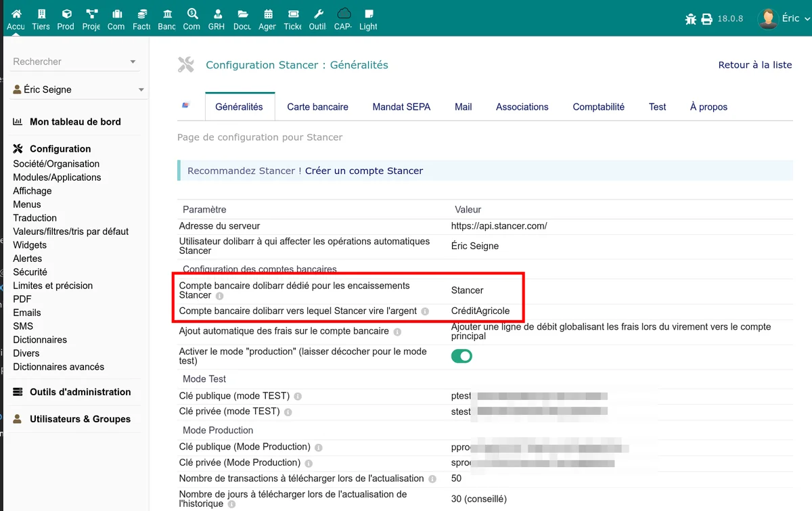Open the Tiers building icon in top menu
This screenshot has height=511, width=812.
(41, 14)
